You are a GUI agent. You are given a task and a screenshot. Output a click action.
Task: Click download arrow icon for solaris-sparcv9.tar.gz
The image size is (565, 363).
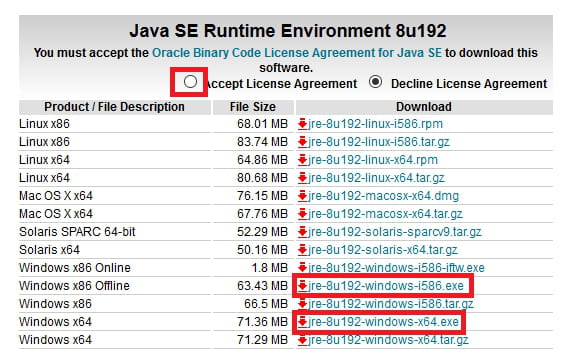(303, 232)
